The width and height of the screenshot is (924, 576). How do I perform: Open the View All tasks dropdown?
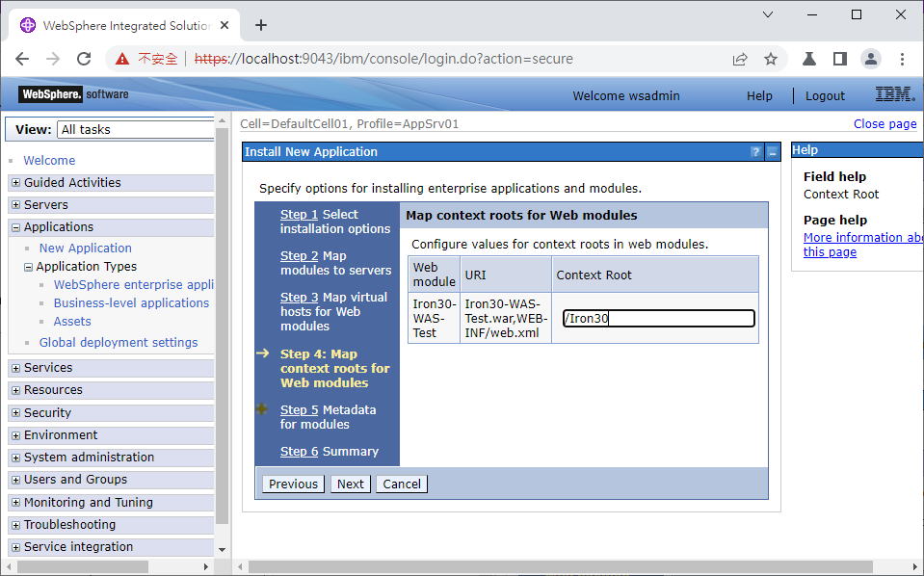(136, 130)
